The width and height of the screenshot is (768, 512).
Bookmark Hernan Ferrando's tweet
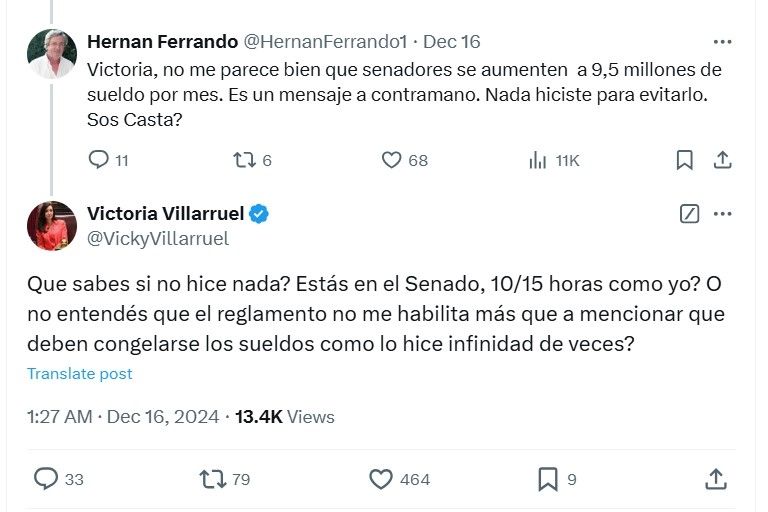[x=684, y=160]
